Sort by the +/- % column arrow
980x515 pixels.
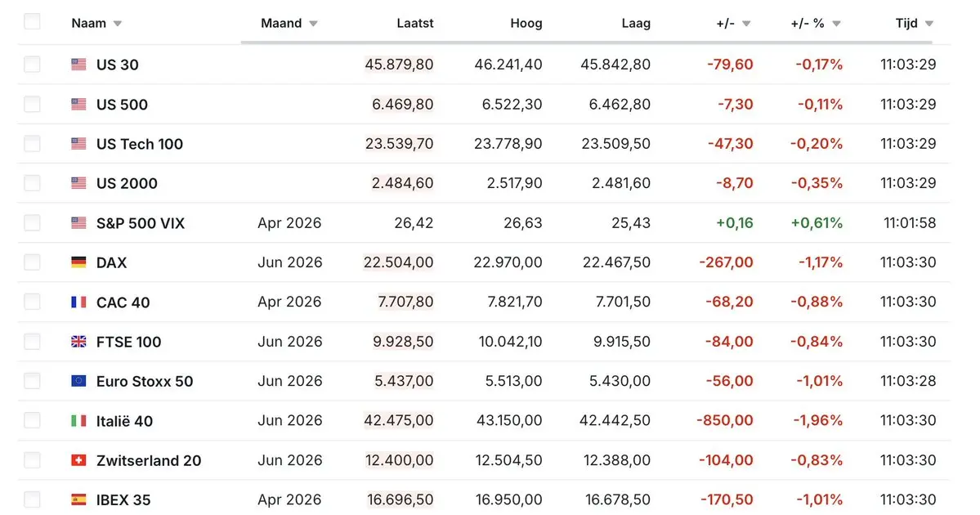(x=836, y=24)
